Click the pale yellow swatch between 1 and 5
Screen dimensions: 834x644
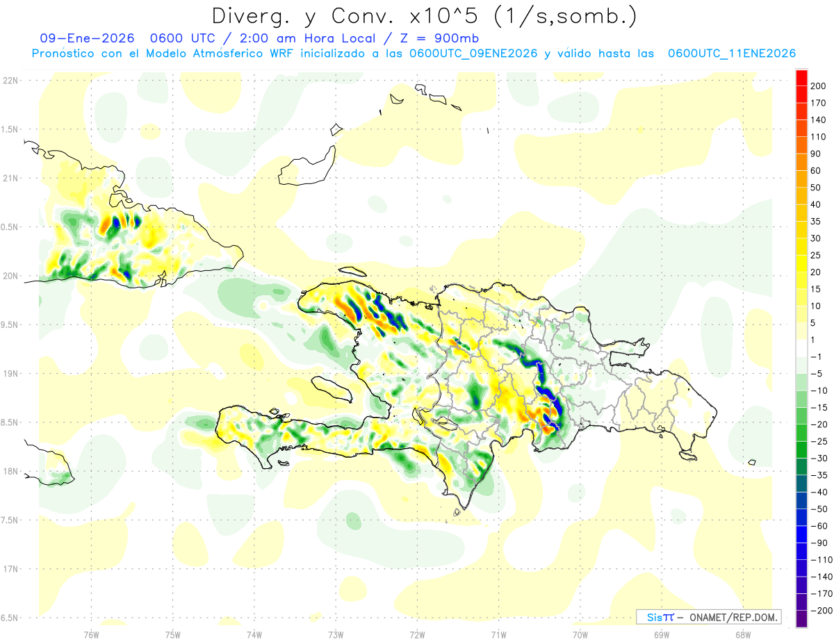pyautogui.click(x=801, y=331)
